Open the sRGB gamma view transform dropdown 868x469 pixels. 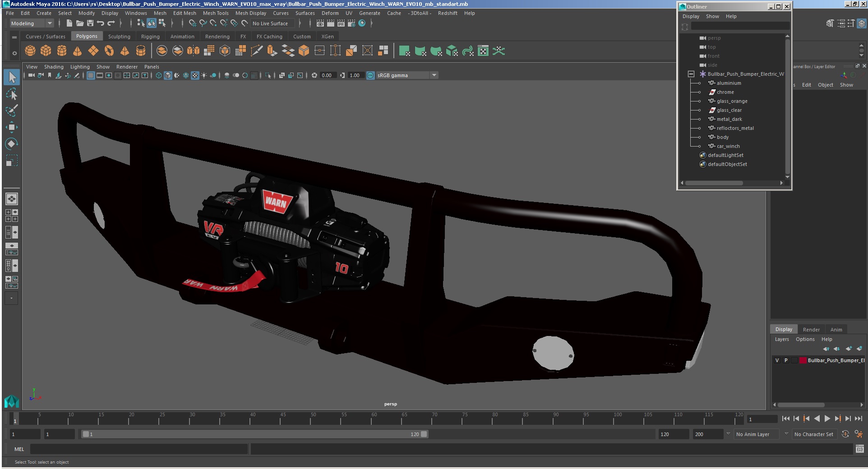[407, 75]
